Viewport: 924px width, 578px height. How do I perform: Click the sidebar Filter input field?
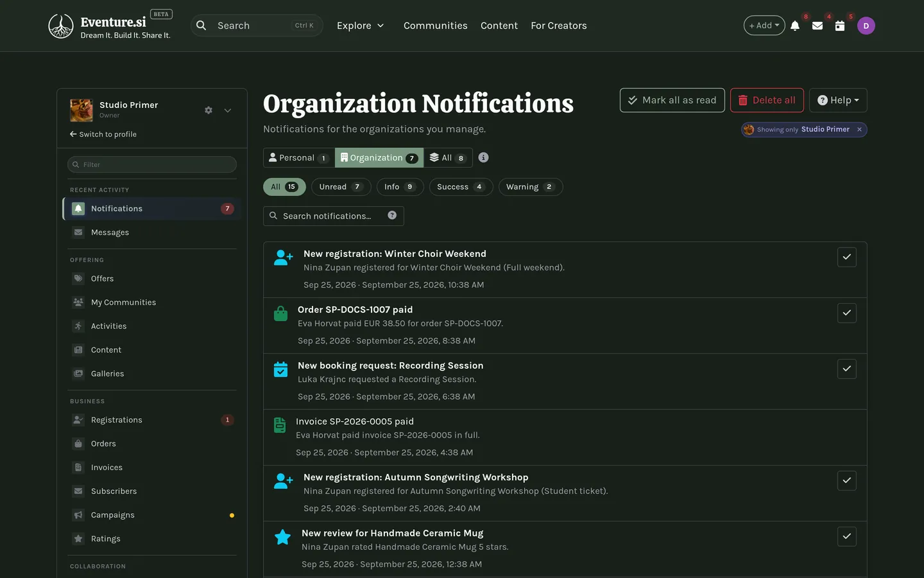tap(152, 164)
